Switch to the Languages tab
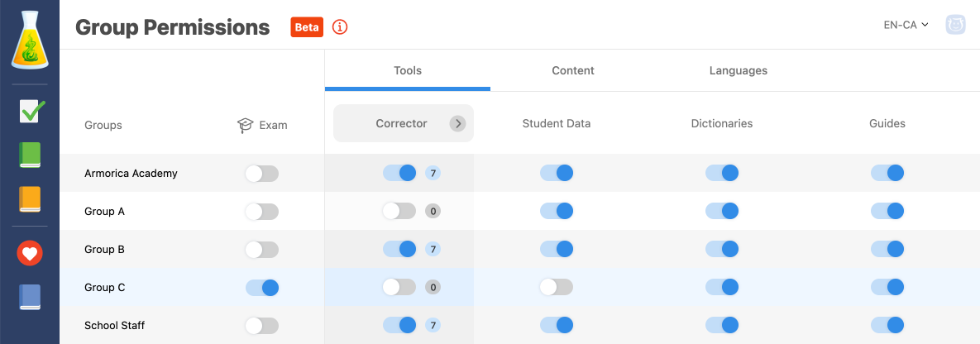The width and height of the screenshot is (980, 344). [x=739, y=71]
